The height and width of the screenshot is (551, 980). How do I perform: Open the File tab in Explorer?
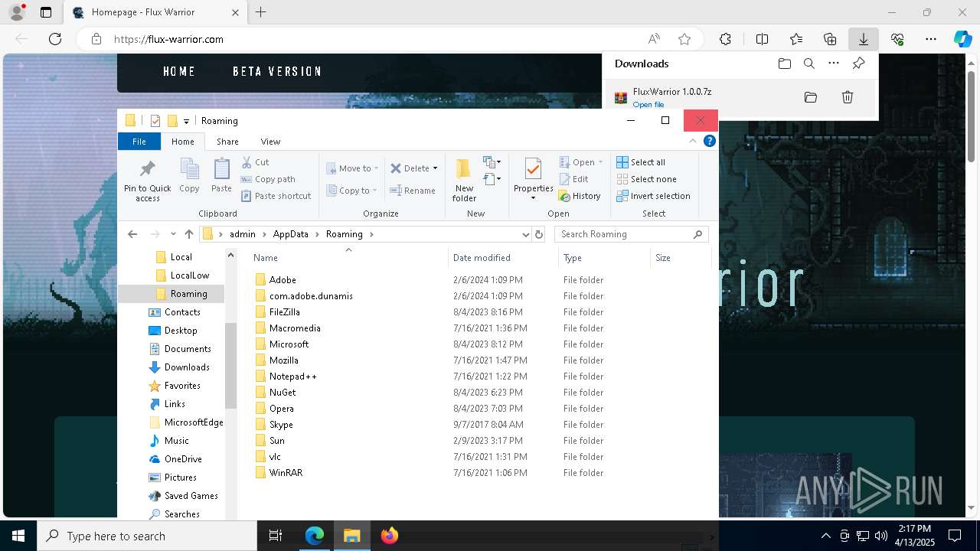139,142
